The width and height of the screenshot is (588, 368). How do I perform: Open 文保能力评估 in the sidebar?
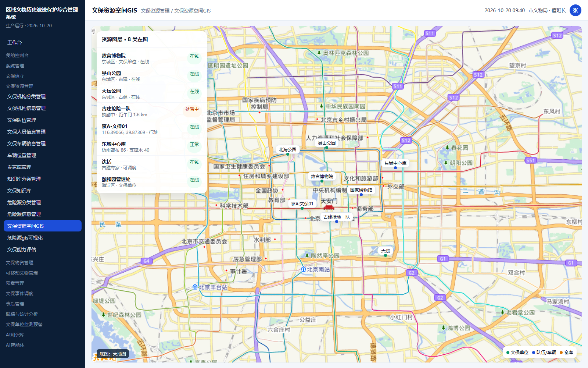click(x=43, y=250)
